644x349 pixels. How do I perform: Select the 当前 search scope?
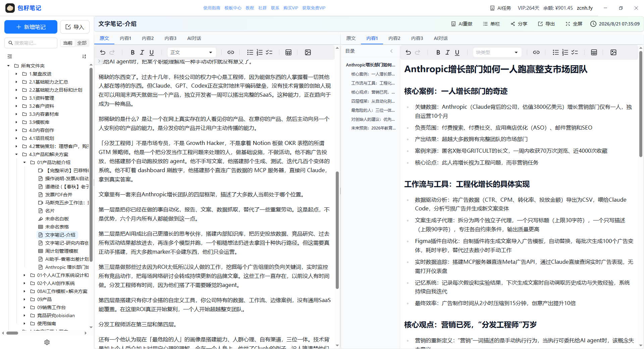[x=68, y=43]
